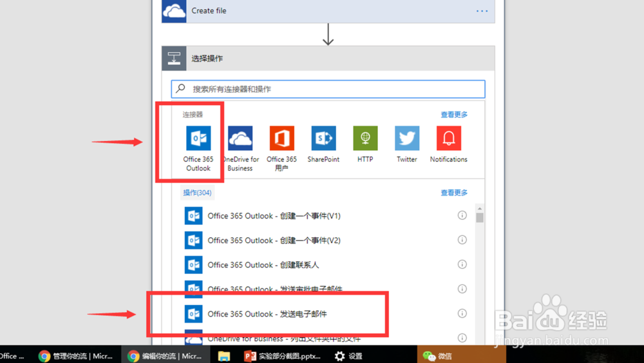
Task: Select the OneDrive for Business connector
Action: 240,148
